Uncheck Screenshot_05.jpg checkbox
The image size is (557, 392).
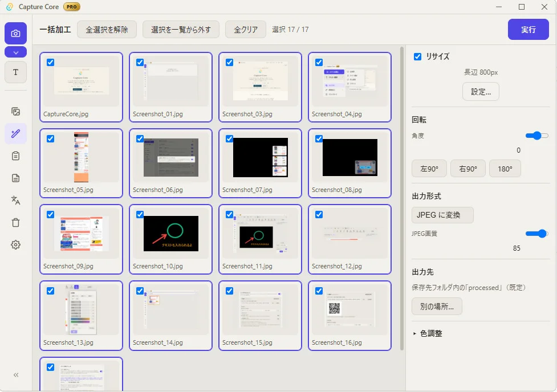(50, 138)
